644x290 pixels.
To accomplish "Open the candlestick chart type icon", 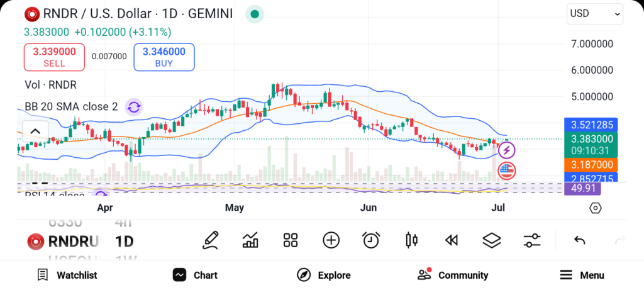I will click(411, 240).
